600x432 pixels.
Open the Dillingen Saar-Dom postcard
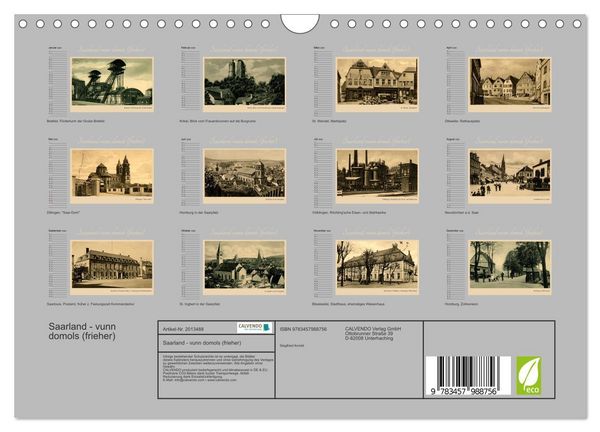click(112, 176)
